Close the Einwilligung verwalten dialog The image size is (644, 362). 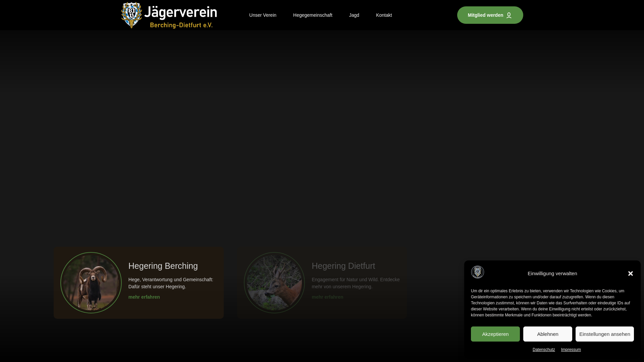point(631,274)
